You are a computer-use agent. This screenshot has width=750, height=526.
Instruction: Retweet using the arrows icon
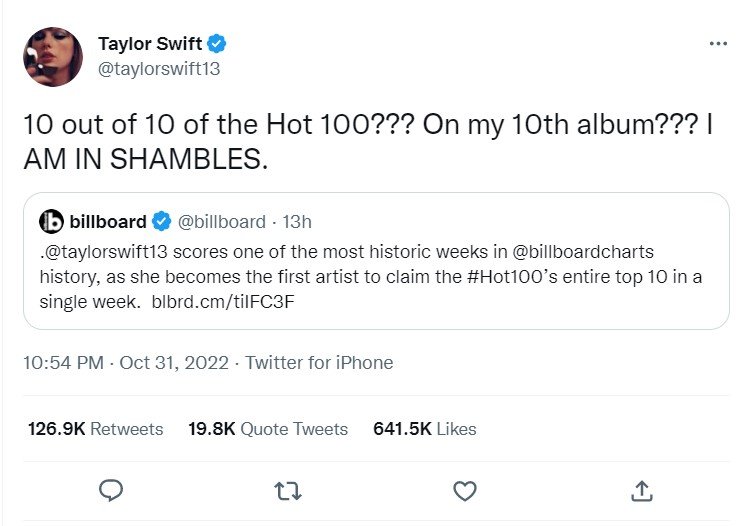288,490
